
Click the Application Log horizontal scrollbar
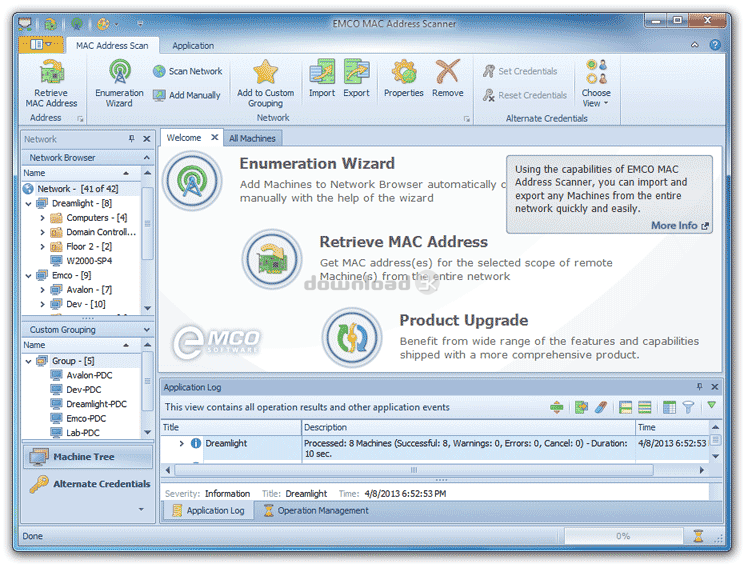pyautogui.click(x=413, y=470)
